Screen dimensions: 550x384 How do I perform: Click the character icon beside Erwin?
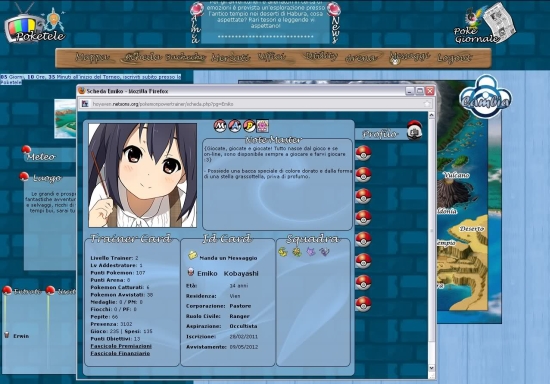click(6, 335)
